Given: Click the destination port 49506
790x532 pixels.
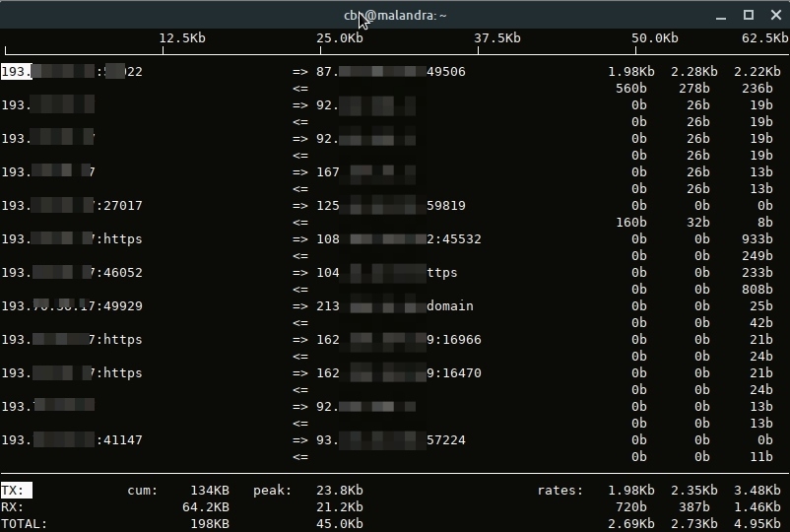Looking at the screenshot, I should [x=446, y=72].
